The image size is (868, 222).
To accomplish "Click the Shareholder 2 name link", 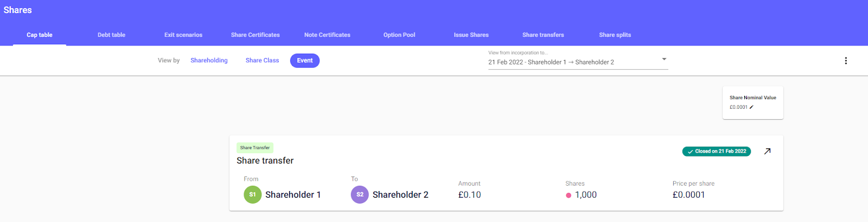I will tap(400, 195).
